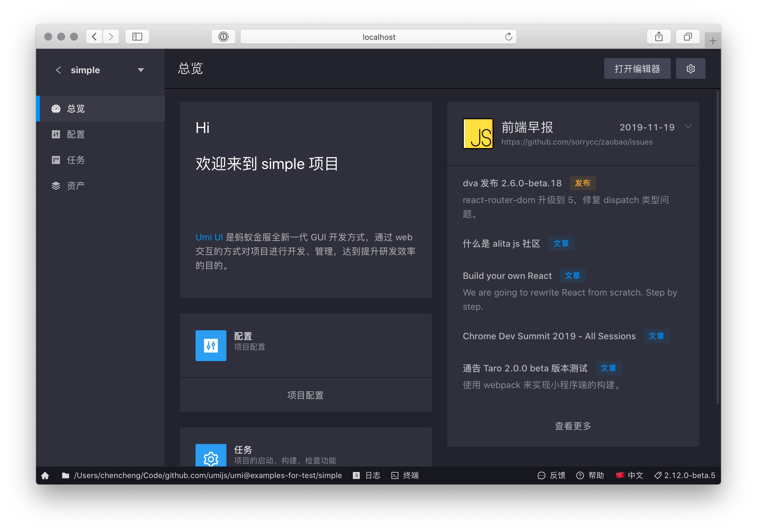Click the Umi UI blue link
The height and width of the screenshot is (532, 757).
tap(209, 237)
